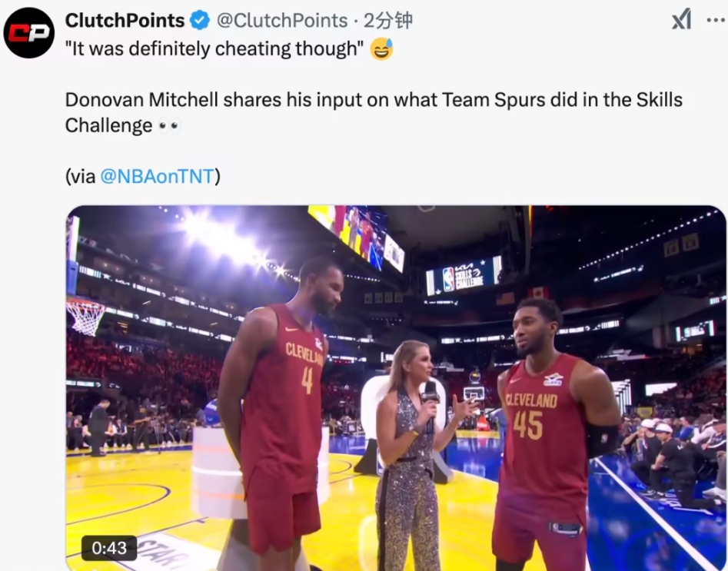728x571 pixels.
Task: Click the reporter's microphone in the video
Action: coord(430,402)
